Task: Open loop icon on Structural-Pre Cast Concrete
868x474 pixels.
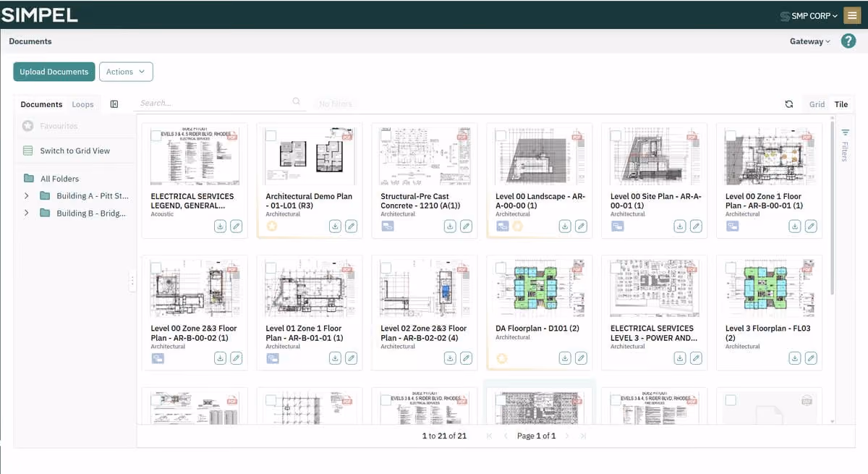Action: (388, 227)
